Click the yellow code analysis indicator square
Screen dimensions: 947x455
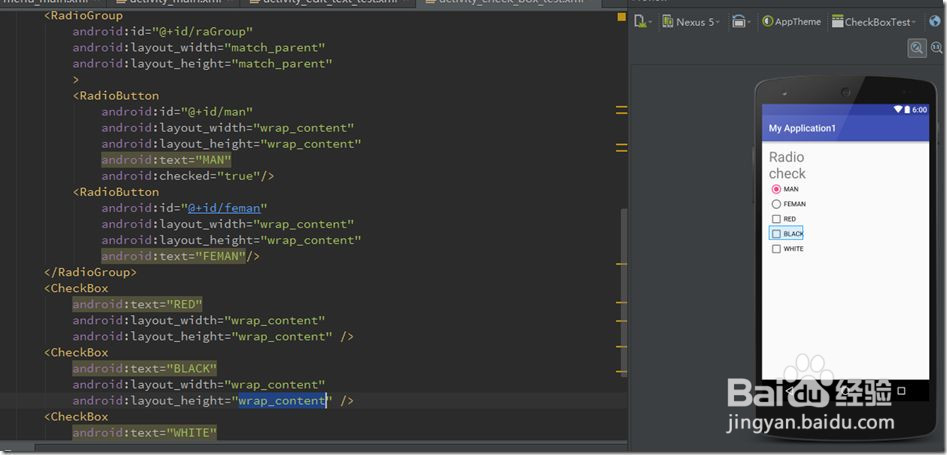[621, 17]
